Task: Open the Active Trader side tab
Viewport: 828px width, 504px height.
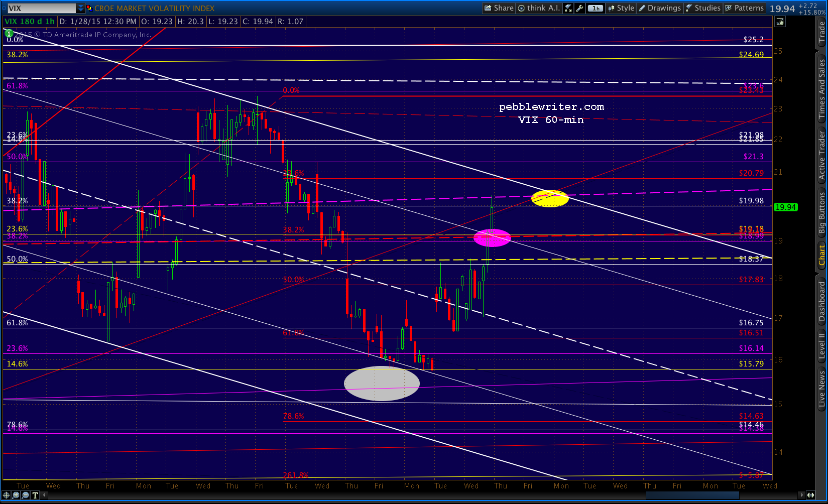Action: click(x=822, y=156)
